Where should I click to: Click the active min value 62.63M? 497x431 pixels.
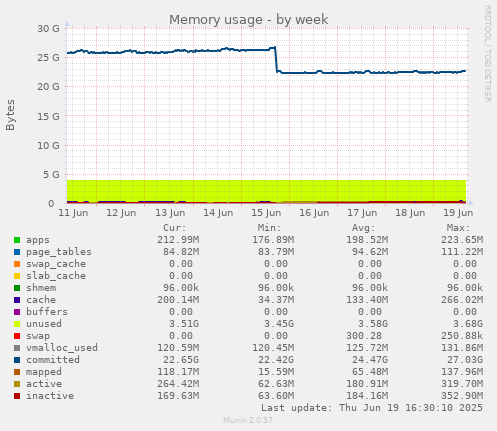[x=276, y=384]
